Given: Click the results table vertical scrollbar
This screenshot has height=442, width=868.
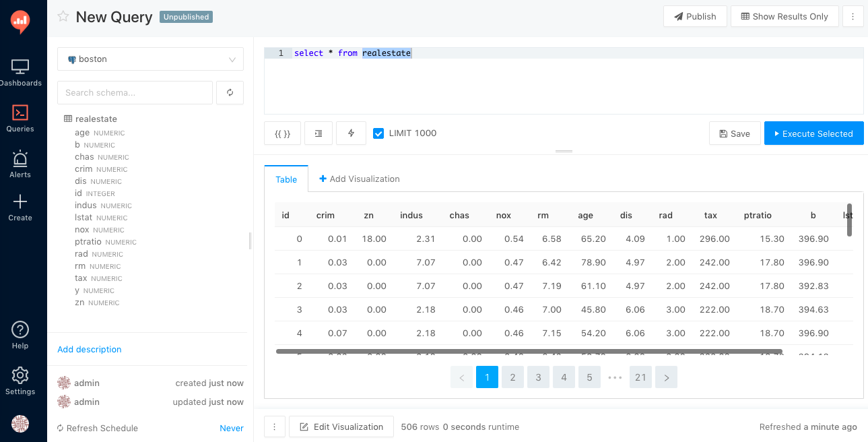Looking at the screenshot, I should click(849, 220).
